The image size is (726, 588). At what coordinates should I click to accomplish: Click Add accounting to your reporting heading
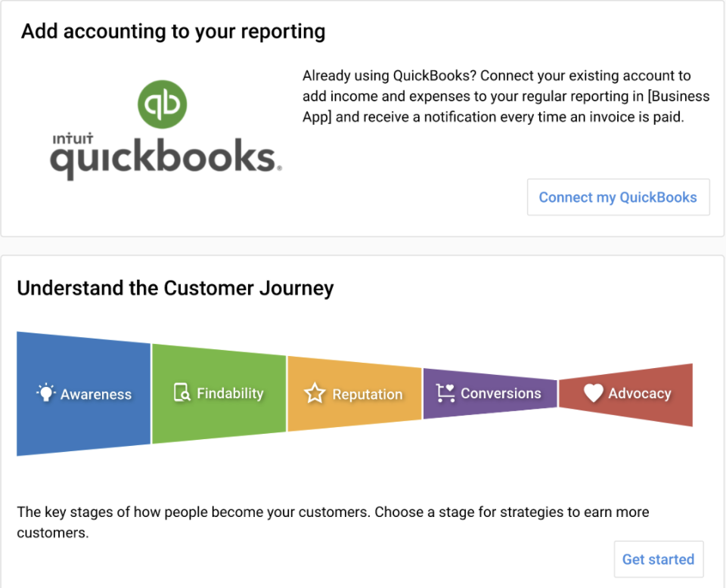[x=173, y=32]
